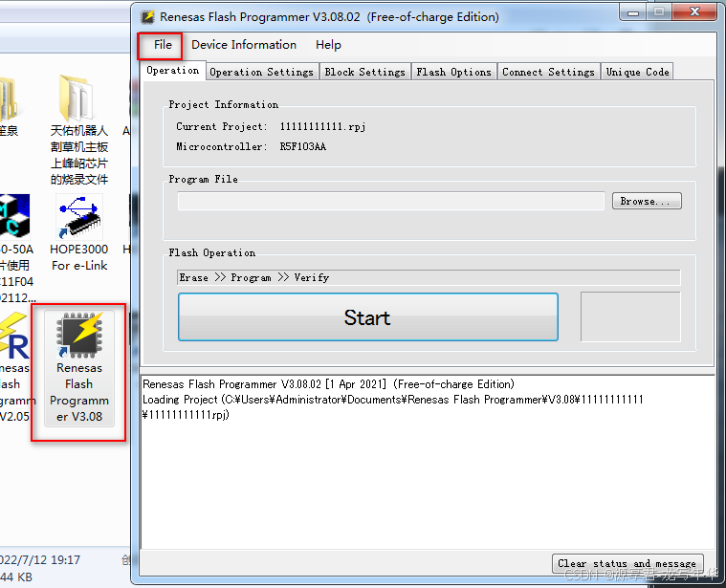Open the File menu
This screenshot has width=726, height=588.
tap(163, 45)
